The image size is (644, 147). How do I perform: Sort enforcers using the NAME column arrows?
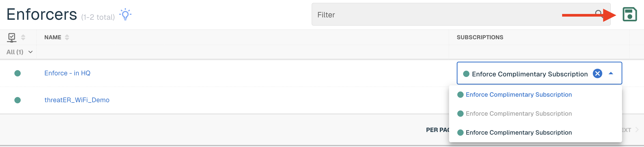(67, 37)
